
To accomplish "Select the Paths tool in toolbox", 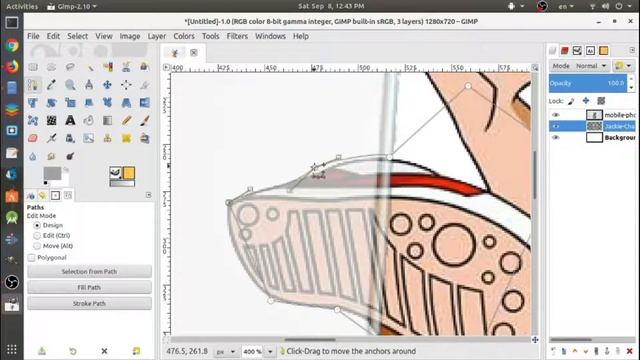I will click(x=33, y=85).
